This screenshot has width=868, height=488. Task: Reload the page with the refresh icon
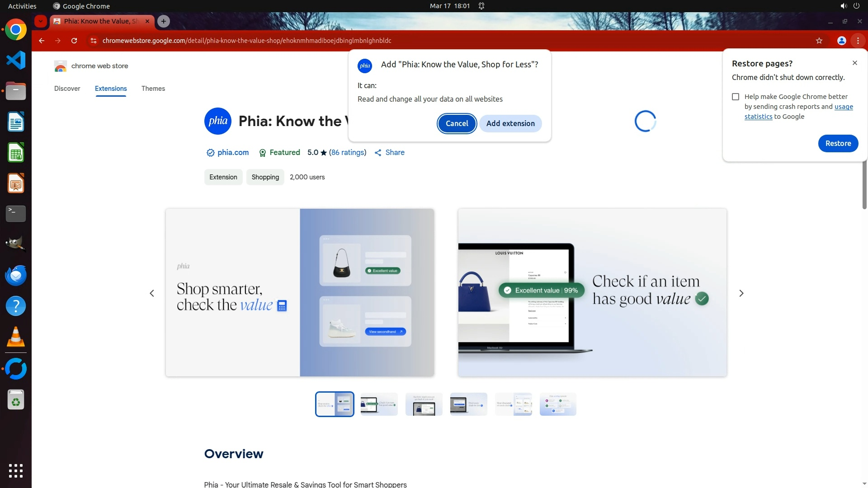coord(74,41)
